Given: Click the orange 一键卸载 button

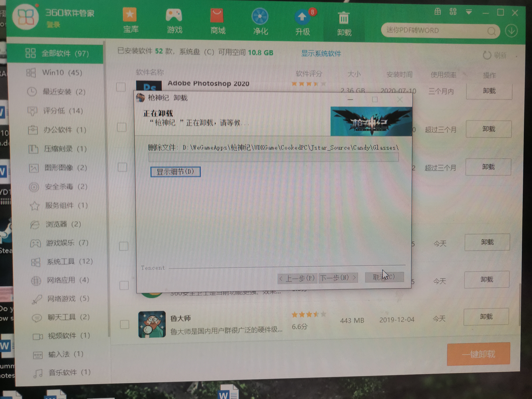Looking at the screenshot, I should click(478, 354).
